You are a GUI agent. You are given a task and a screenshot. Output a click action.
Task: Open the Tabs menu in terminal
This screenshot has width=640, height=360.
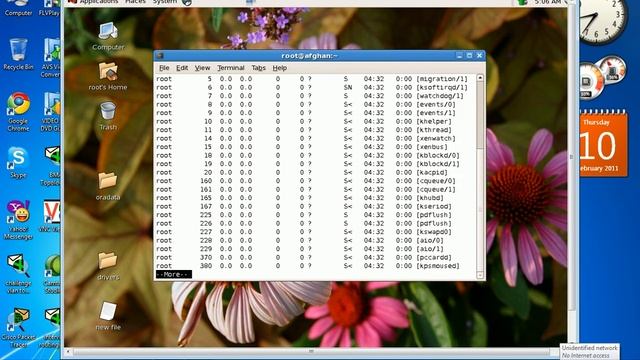click(258, 68)
